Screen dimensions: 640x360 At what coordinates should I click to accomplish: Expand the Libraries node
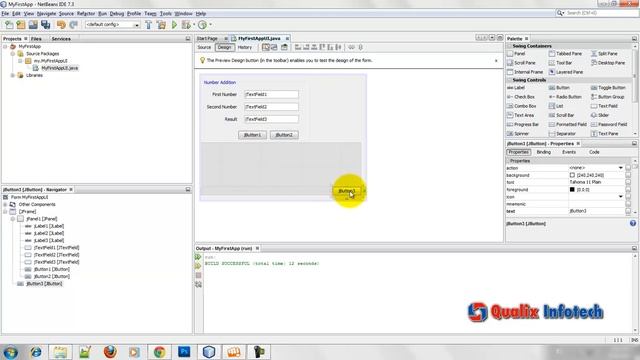tap(13, 76)
